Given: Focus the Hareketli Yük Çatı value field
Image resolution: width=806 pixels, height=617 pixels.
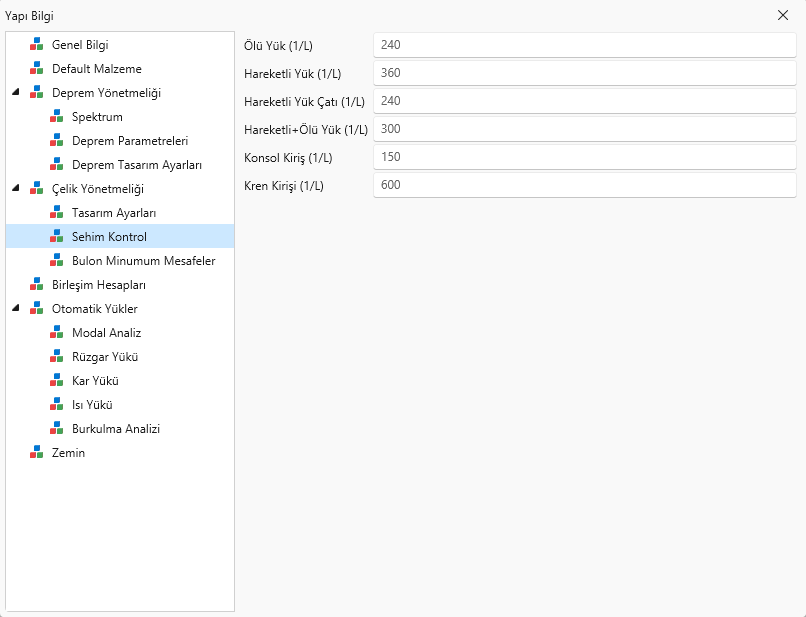Looking at the screenshot, I should pos(584,101).
